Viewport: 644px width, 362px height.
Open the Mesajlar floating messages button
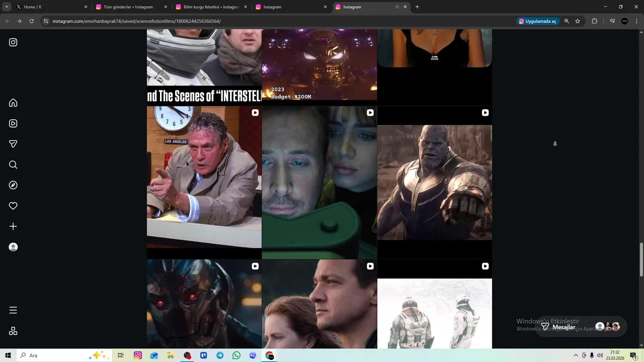pos(580,327)
